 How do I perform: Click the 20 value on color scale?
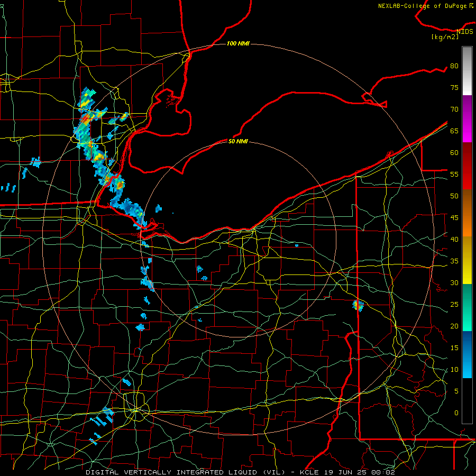pyautogui.click(x=454, y=326)
